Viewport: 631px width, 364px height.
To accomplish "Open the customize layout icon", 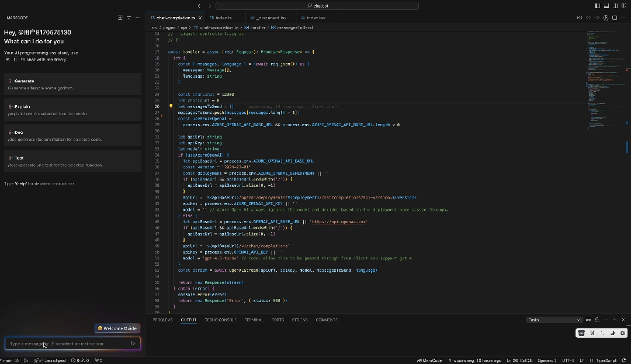I will point(623,6).
